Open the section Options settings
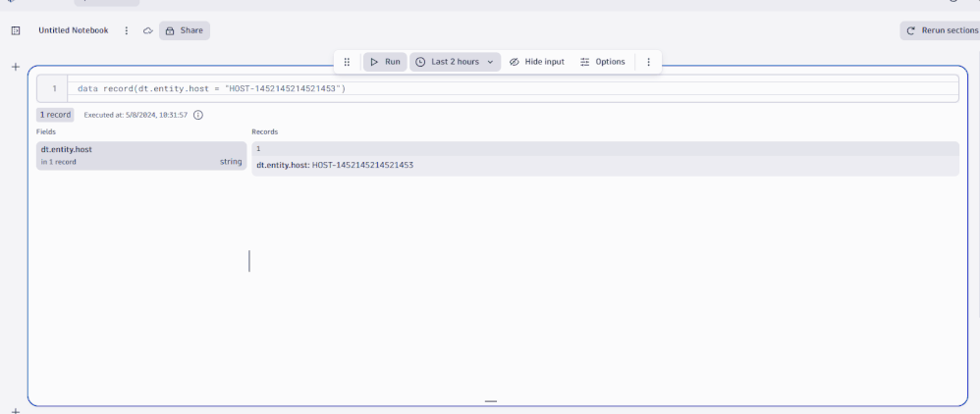Image resolution: width=980 pixels, height=414 pixels. [602, 62]
